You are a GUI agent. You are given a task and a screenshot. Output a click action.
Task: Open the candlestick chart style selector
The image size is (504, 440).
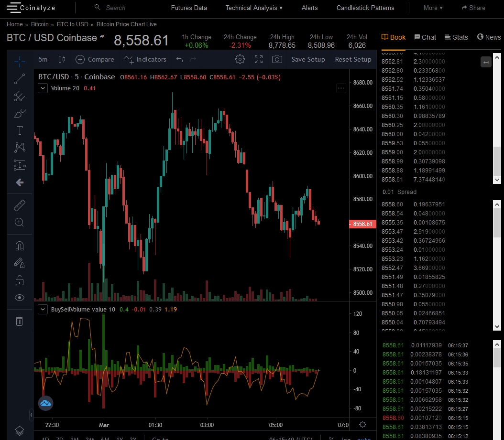pyautogui.click(x=62, y=59)
